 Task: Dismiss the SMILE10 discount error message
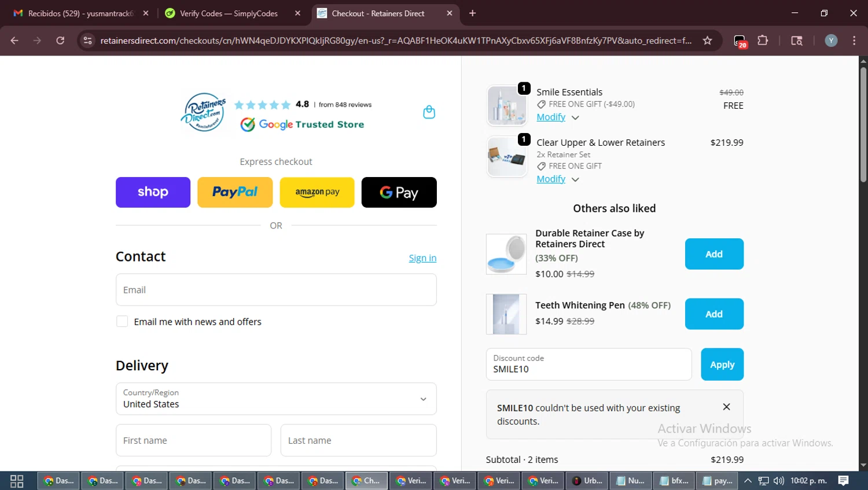tap(726, 407)
